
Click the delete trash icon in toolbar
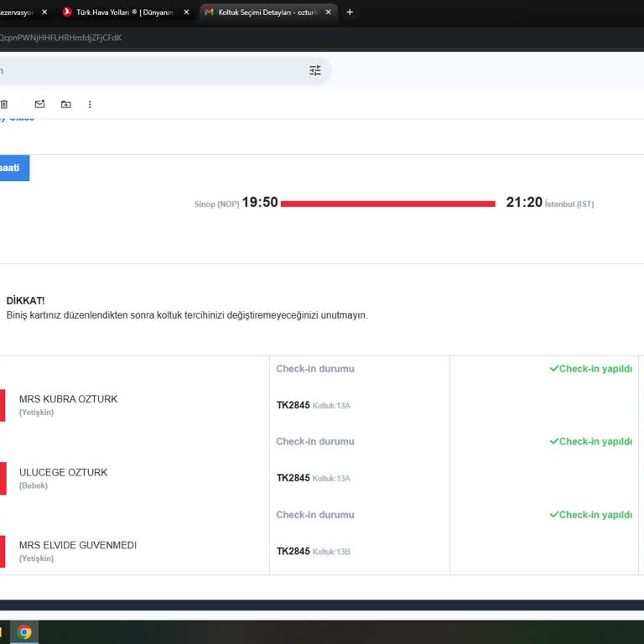(x=3, y=104)
